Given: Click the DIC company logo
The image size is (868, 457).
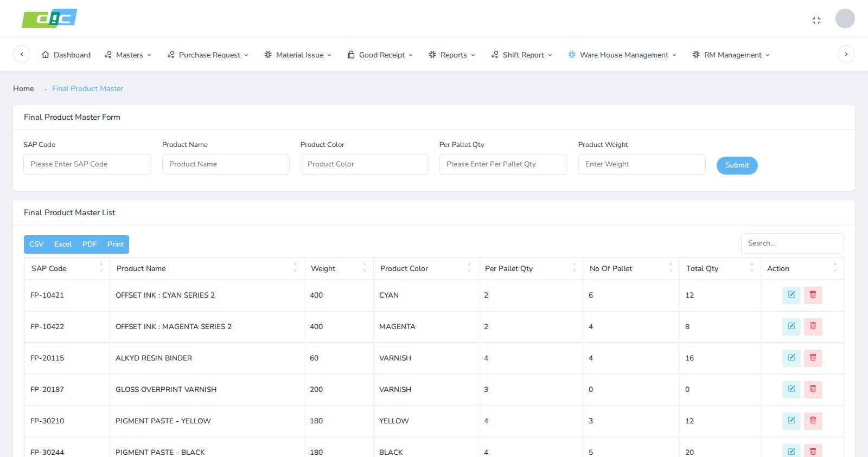Looking at the screenshot, I should [x=49, y=18].
